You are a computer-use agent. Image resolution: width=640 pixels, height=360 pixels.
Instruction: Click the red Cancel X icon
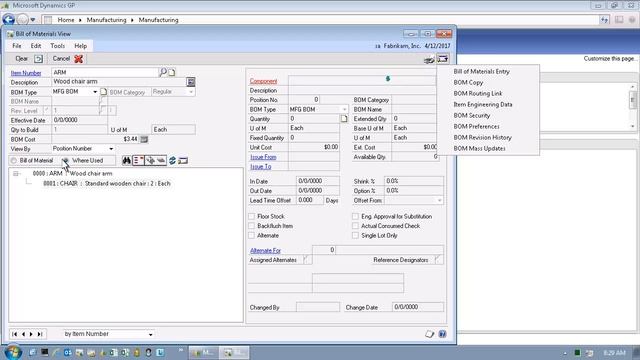[78, 59]
